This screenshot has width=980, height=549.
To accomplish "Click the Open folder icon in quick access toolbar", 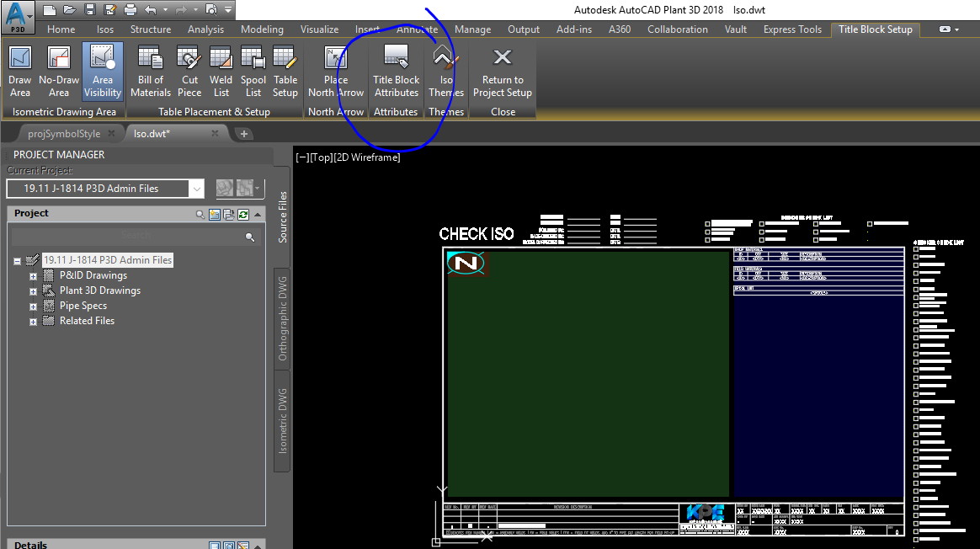I will click(x=69, y=10).
